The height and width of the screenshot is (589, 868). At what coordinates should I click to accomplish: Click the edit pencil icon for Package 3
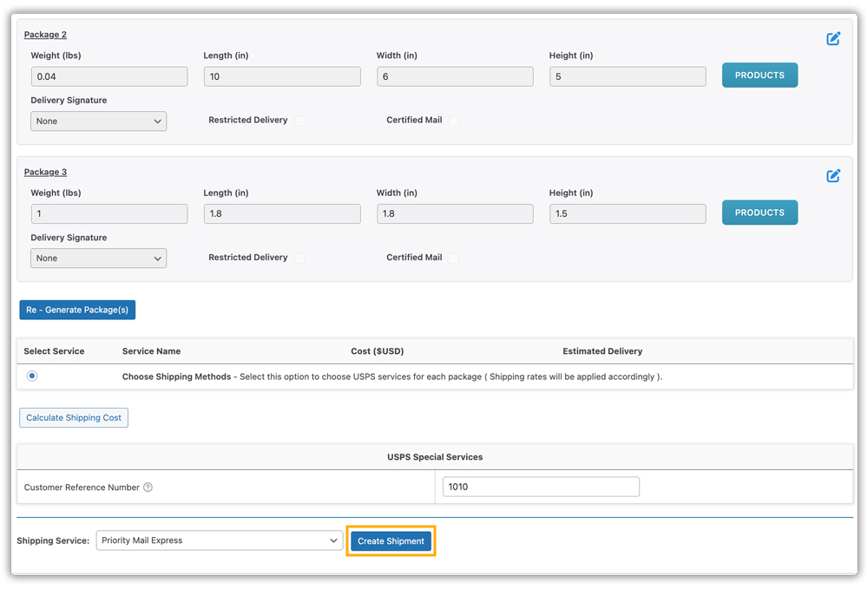(x=833, y=175)
